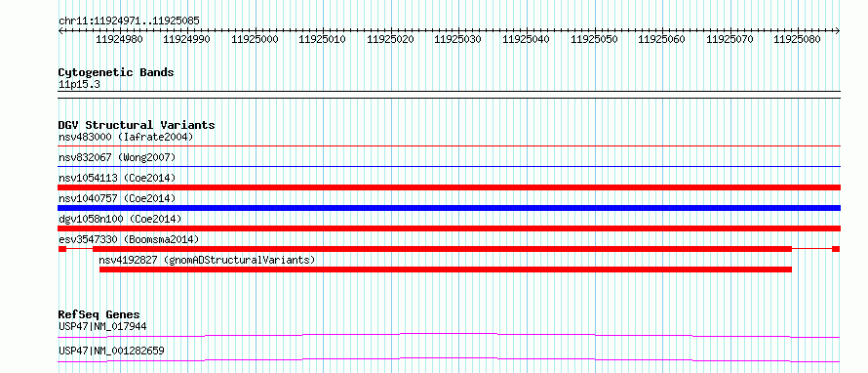Click the DGV Structural Variants track title
The height and width of the screenshot is (373, 868).
137,125
